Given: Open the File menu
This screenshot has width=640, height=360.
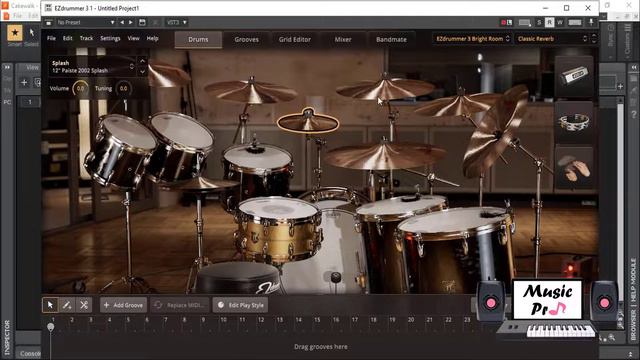Looking at the screenshot, I should tap(51, 38).
